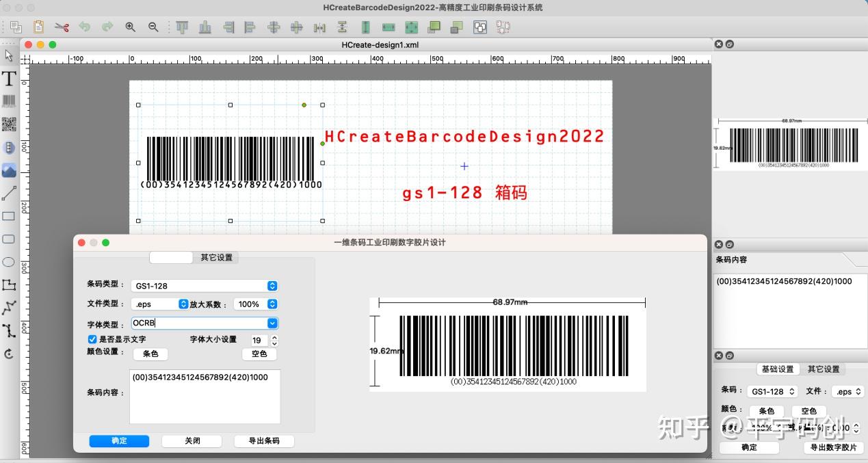The image size is (868, 463).
Task: Select the QR code tool
Action: (x=9, y=124)
